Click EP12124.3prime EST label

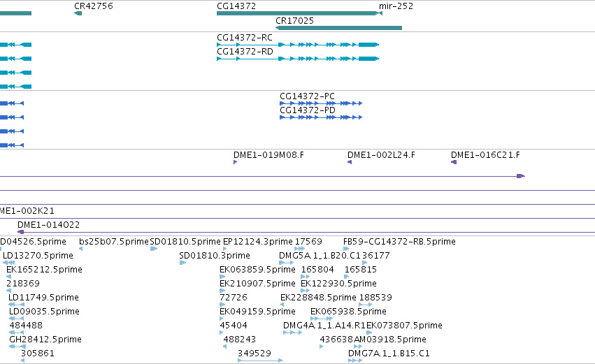point(258,242)
